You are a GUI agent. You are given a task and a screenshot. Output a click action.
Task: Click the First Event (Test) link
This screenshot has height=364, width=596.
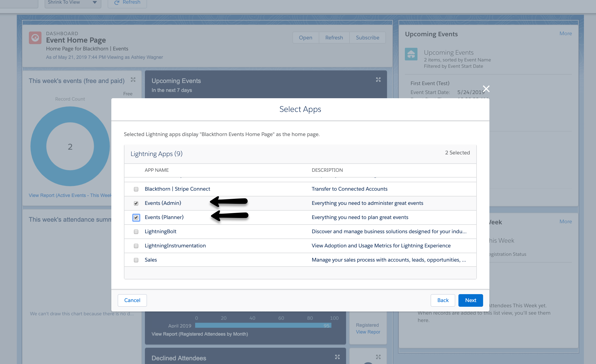[x=430, y=83]
